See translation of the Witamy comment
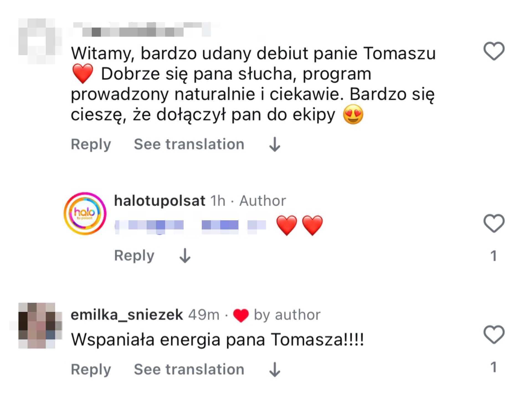 click(x=189, y=144)
